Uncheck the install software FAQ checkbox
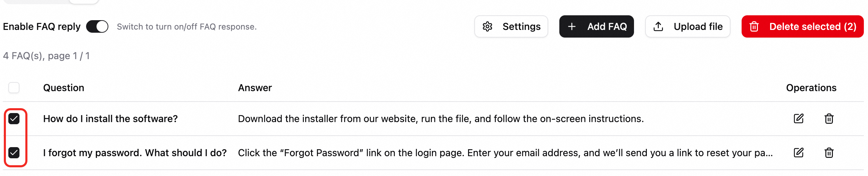This screenshot has width=868, height=176. pos(14,119)
